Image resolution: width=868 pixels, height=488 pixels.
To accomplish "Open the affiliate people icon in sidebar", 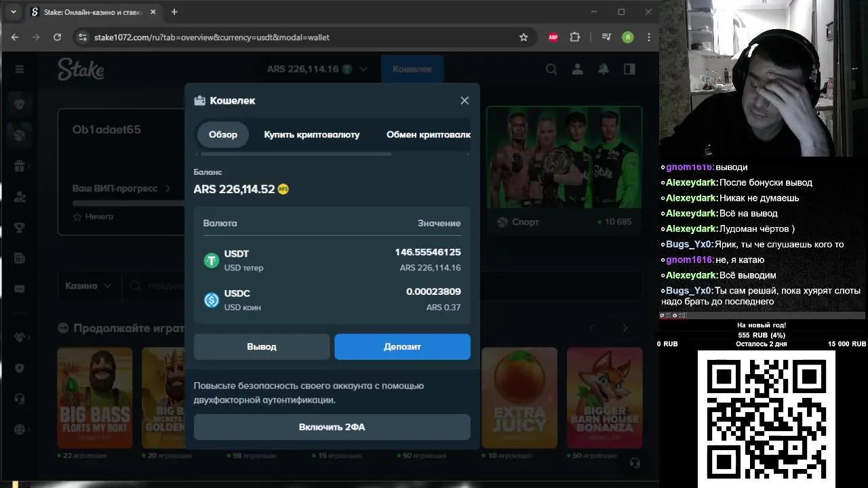I will click(x=19, y=197).
